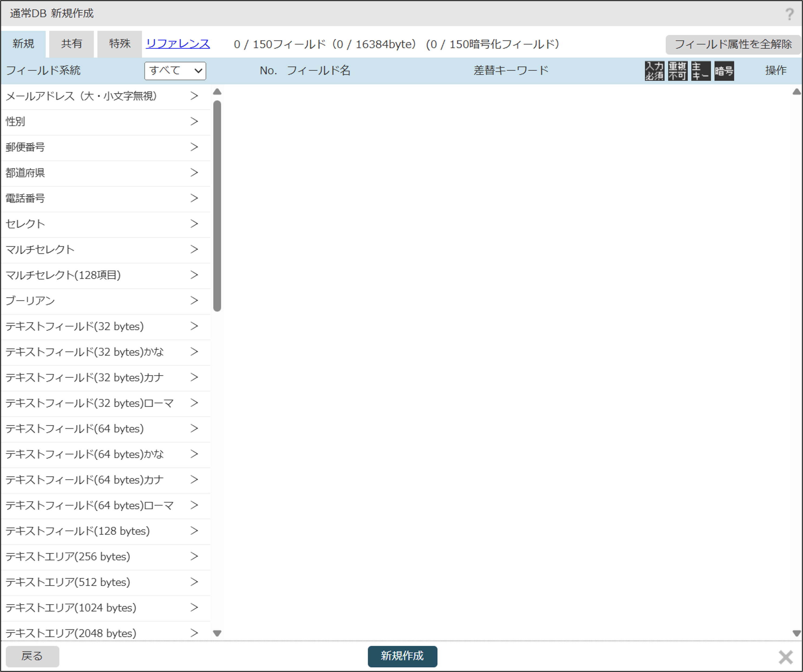Select the メールアドレス（大・小文字無視） field

tap(81, 96)
